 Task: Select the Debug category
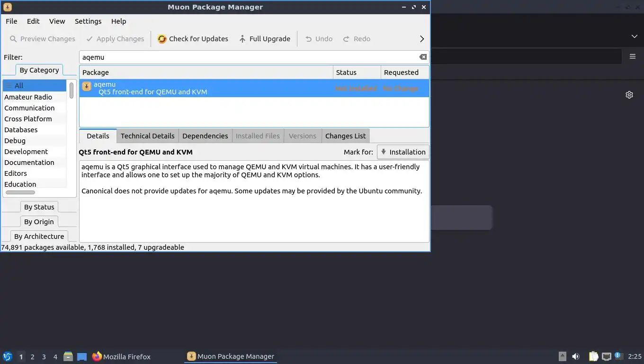[x=35, y=141]
